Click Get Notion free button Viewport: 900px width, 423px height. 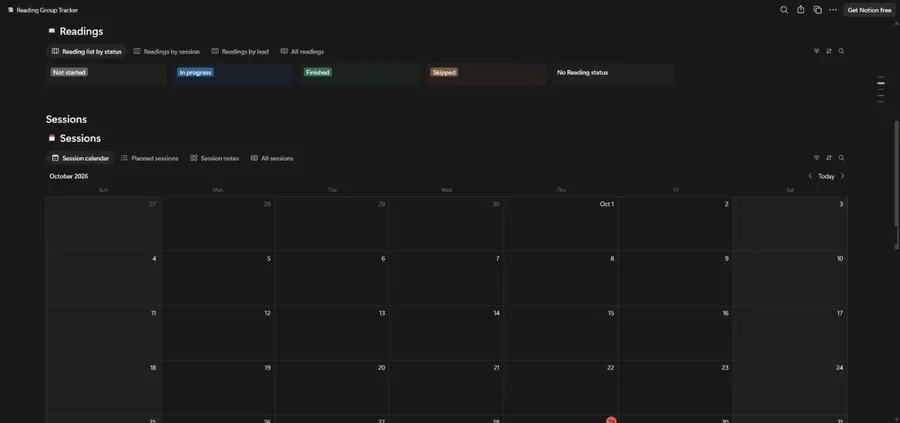tap(869, 10)
